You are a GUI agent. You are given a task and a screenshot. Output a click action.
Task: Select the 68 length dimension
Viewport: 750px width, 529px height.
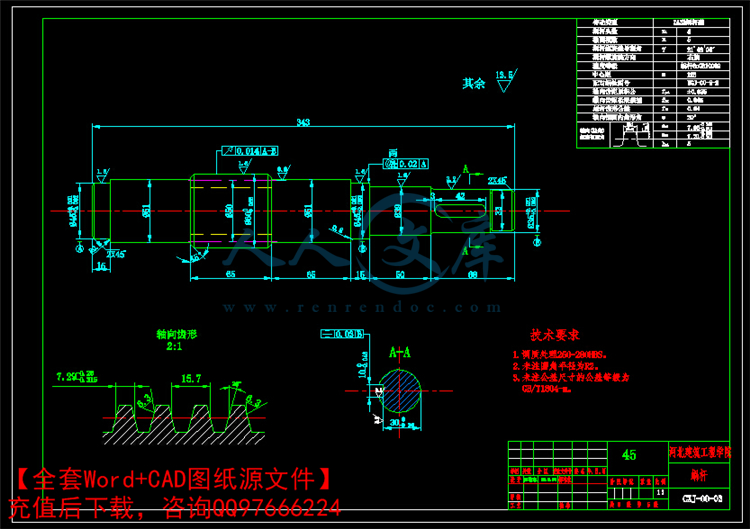pos(473,275)
